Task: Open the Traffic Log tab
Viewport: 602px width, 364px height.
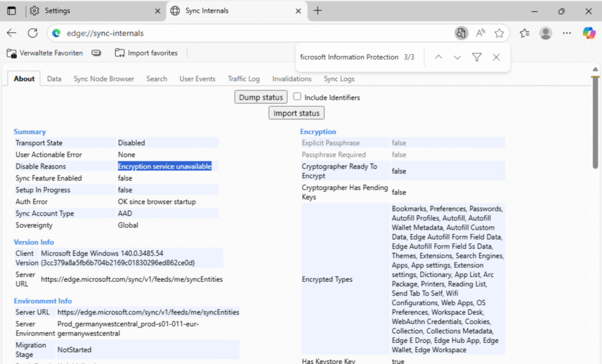Action: click(243, 79)
